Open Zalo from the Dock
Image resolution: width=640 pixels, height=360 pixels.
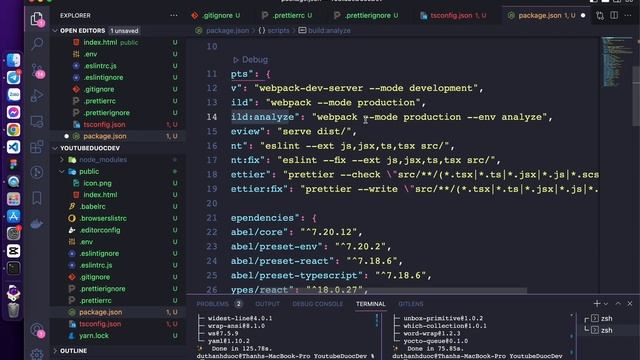(x=13, y=95)
